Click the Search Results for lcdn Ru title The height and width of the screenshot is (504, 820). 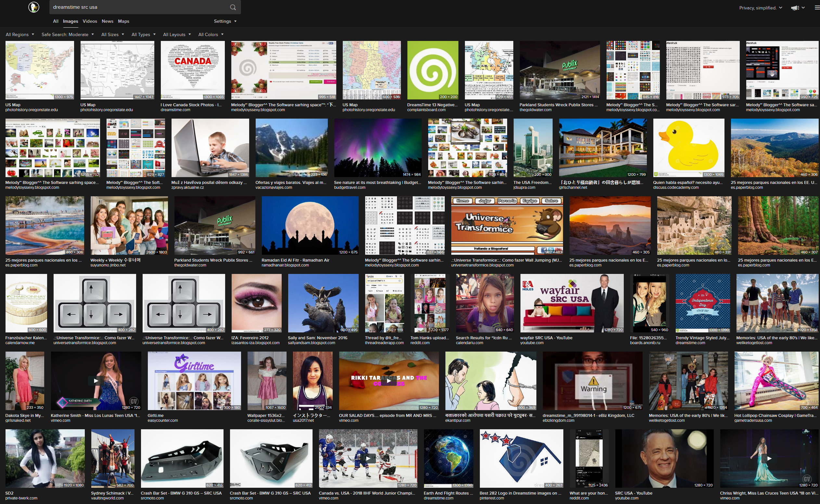coord(484,338)
